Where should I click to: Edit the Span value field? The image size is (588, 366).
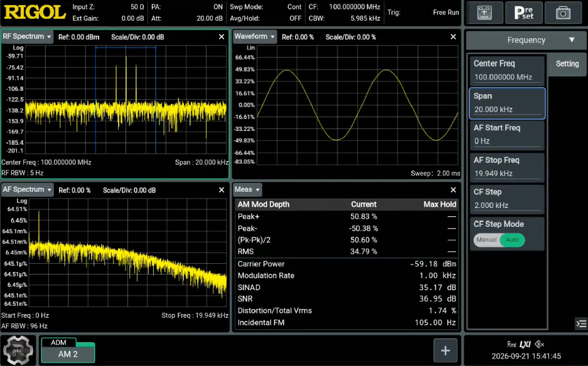(507, 103)
